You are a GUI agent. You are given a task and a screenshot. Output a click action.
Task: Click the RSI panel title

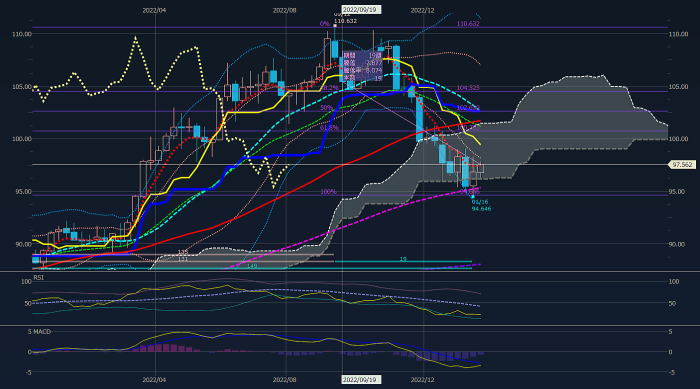38,278
